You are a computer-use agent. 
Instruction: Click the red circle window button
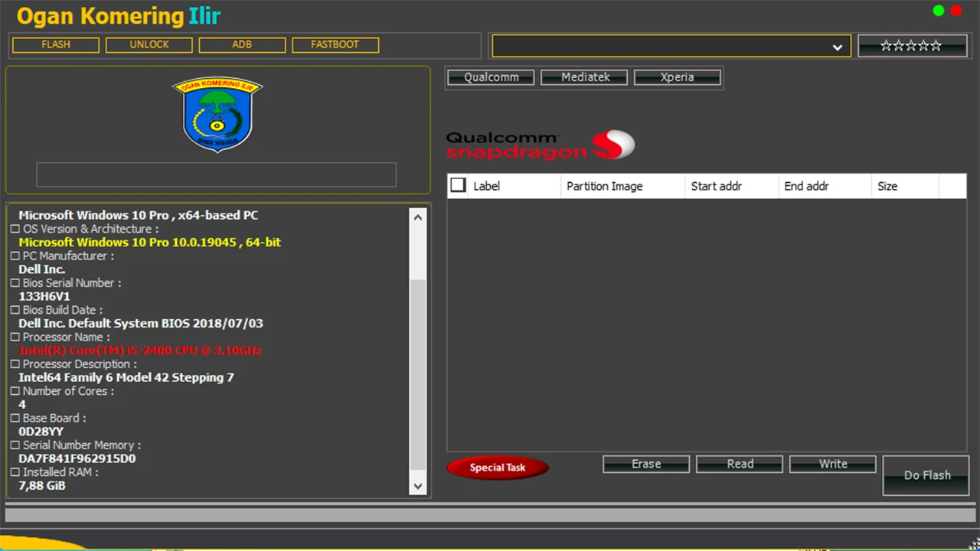(x=956, y=11)
